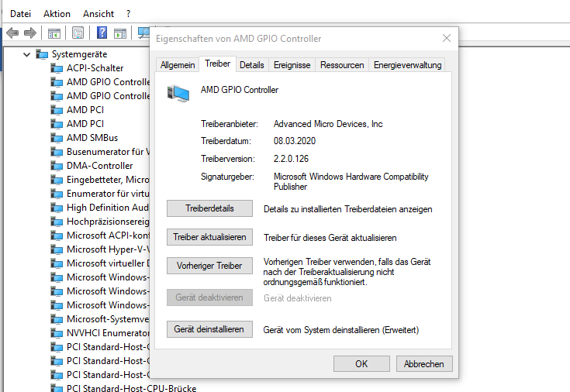Open the Ressourcen tab
This screenshot has width=570, height=392.
point(342,65)
